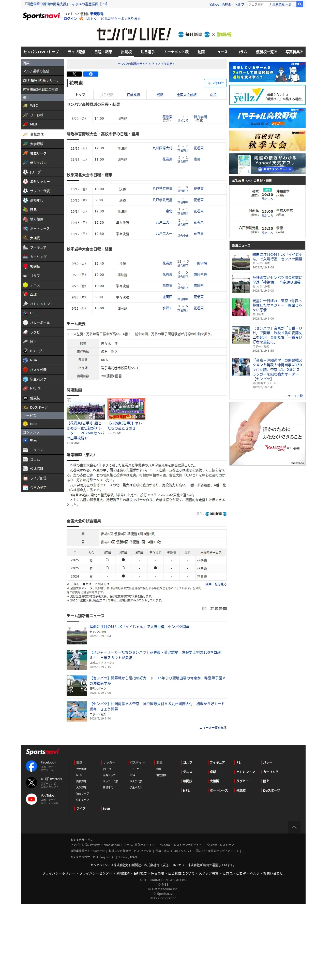
Task: Switch to 応援 team tab
Action: pyautogui.click(x=213, y=95)
